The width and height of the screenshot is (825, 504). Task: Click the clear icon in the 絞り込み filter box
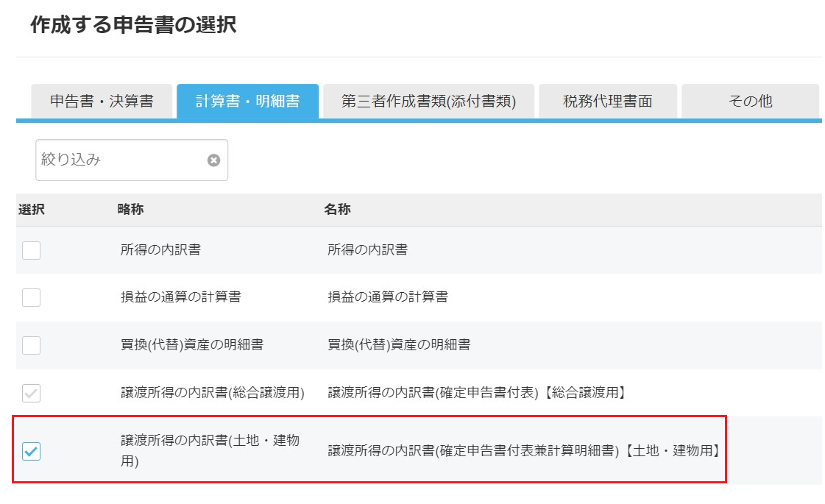click(x=213, y=160)
